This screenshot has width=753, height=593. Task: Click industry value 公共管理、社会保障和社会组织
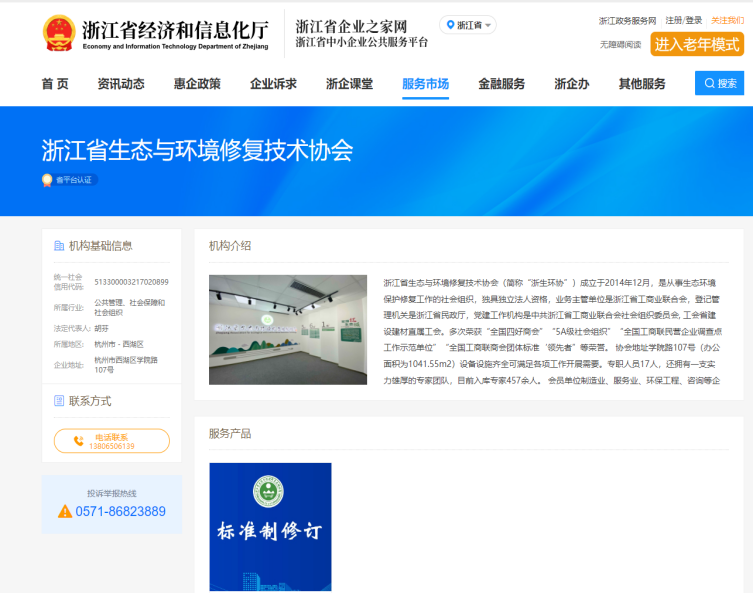tap(130, 307)
